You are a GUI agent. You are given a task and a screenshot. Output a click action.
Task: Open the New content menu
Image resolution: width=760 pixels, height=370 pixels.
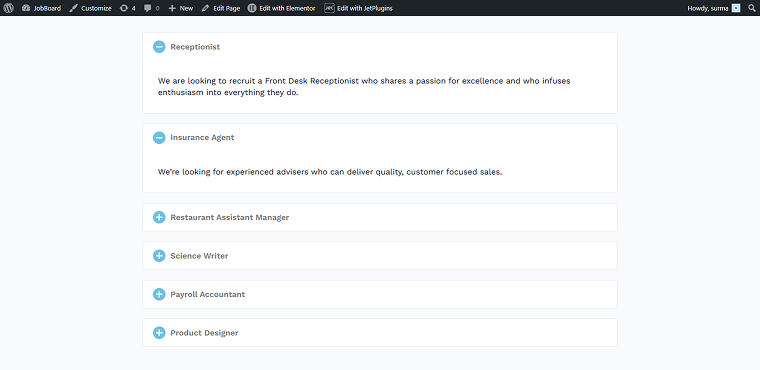click(180, 8)
